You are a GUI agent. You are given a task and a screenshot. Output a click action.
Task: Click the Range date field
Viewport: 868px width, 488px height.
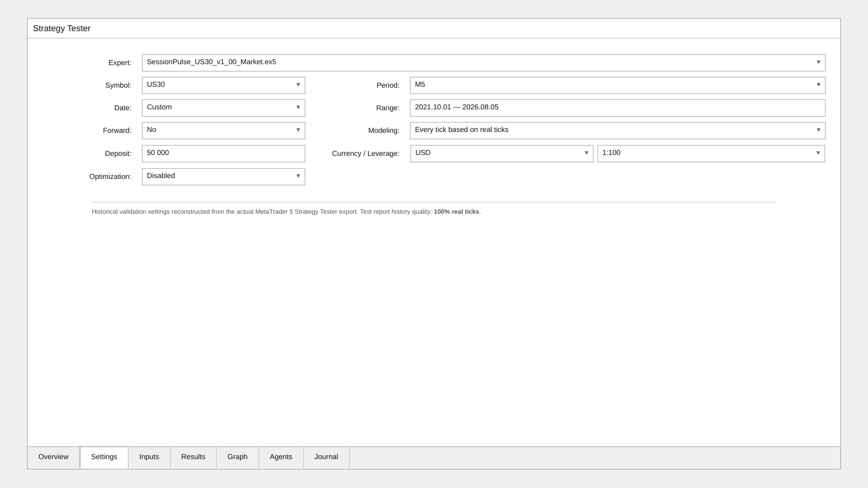point(618,108)
